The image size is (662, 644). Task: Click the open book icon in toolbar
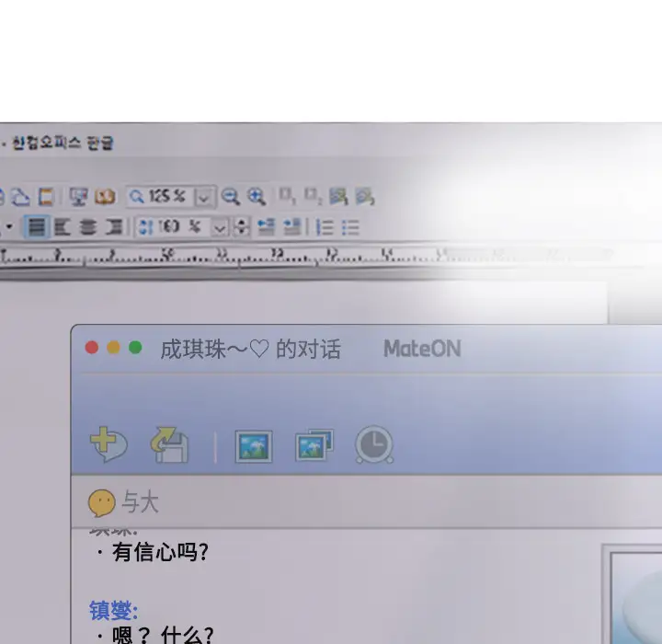coord(105,196)
